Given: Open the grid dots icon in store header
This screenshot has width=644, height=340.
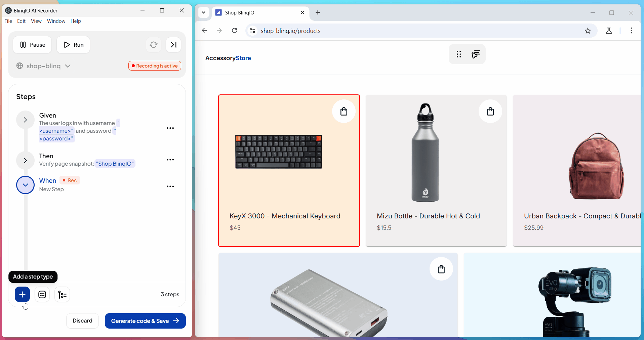Looking at the screenshot, I should pyautogui.click(x=458, y=54).
